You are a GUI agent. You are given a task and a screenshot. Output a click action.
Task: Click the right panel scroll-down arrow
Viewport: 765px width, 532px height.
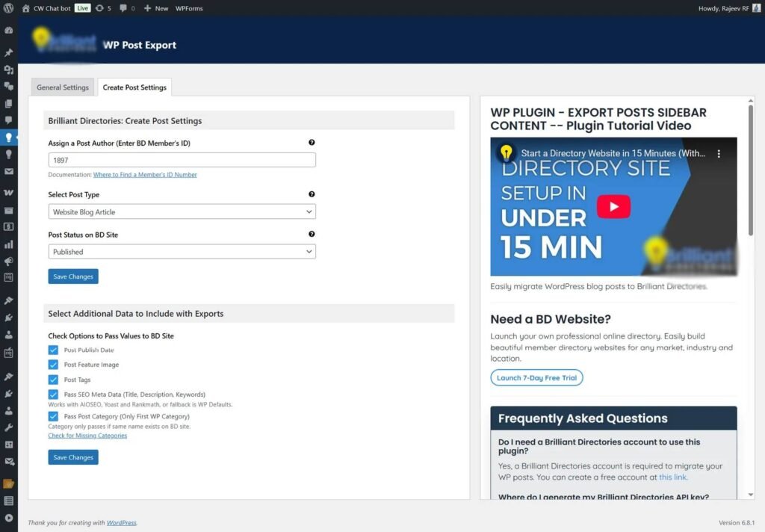coord(750,495)
